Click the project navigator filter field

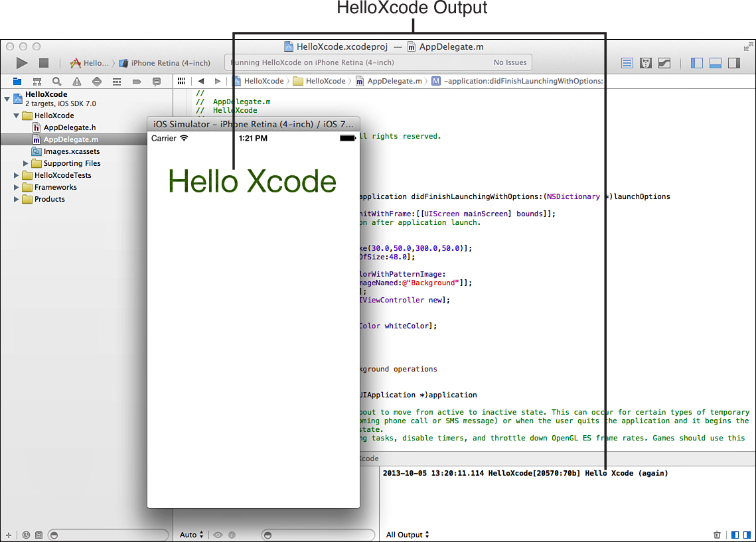[x=108, y=535]
